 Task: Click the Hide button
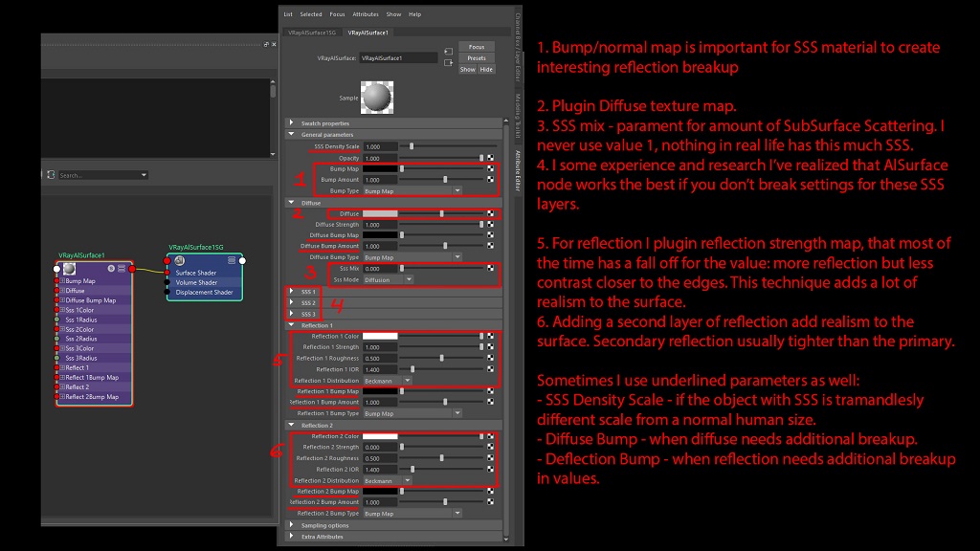(486, 70)
